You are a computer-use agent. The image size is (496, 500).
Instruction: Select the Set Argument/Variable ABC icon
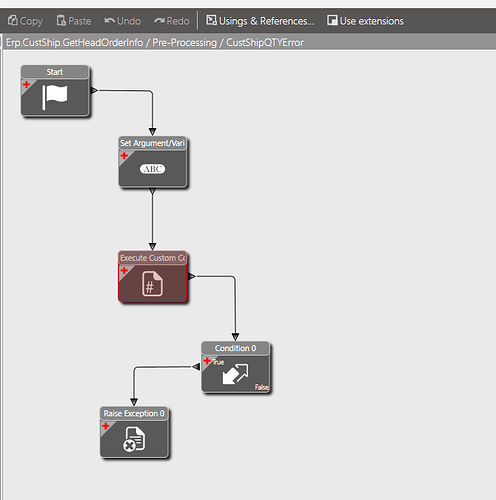click(152, 169)
